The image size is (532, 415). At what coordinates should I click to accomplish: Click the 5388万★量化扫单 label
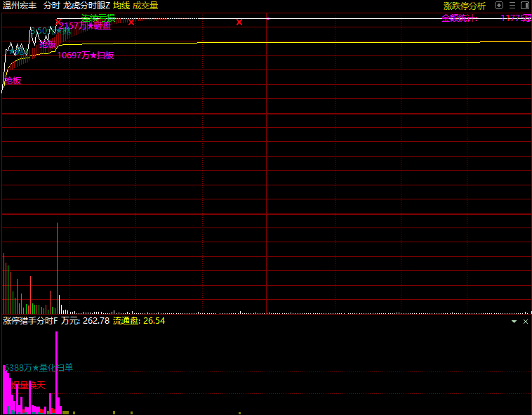pos(39,367)
